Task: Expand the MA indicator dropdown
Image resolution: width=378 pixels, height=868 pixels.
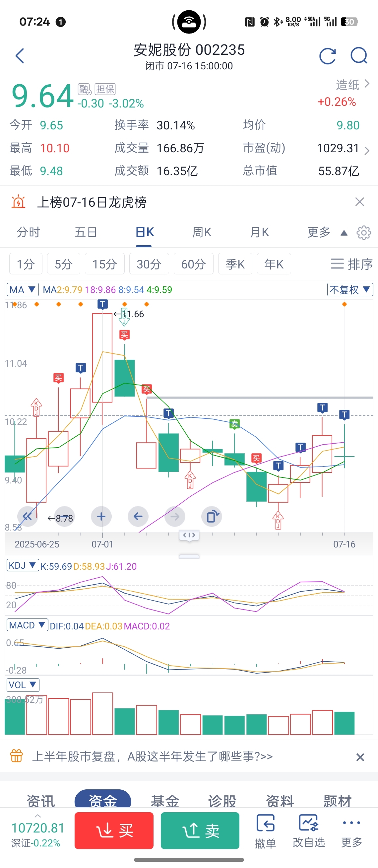Action: coord(22,289)
